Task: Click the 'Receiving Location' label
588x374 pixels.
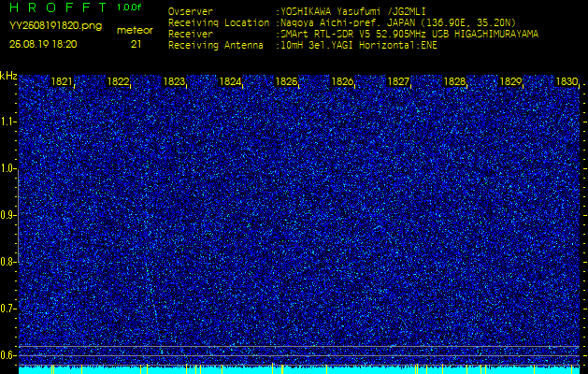Action: point(219,22)
